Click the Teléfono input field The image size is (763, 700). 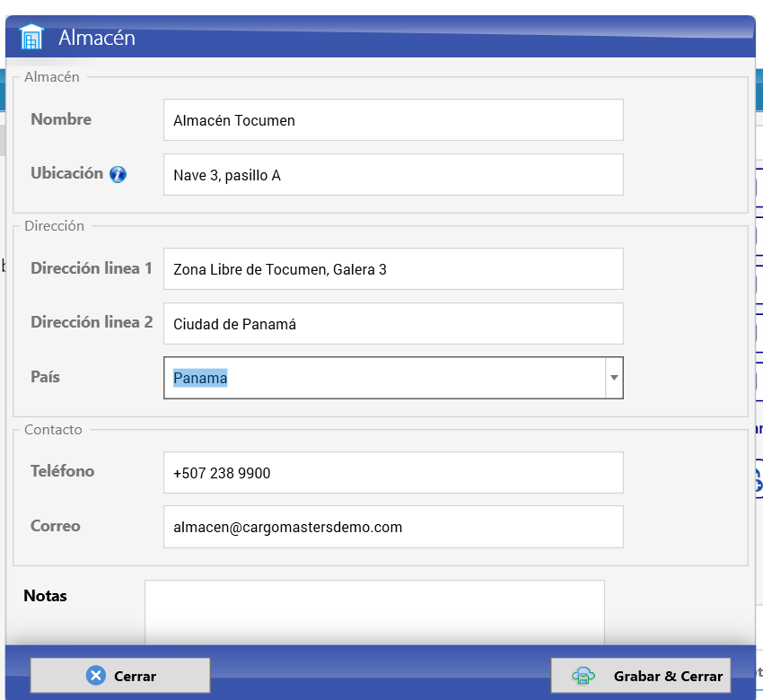[x=393, y=472]
